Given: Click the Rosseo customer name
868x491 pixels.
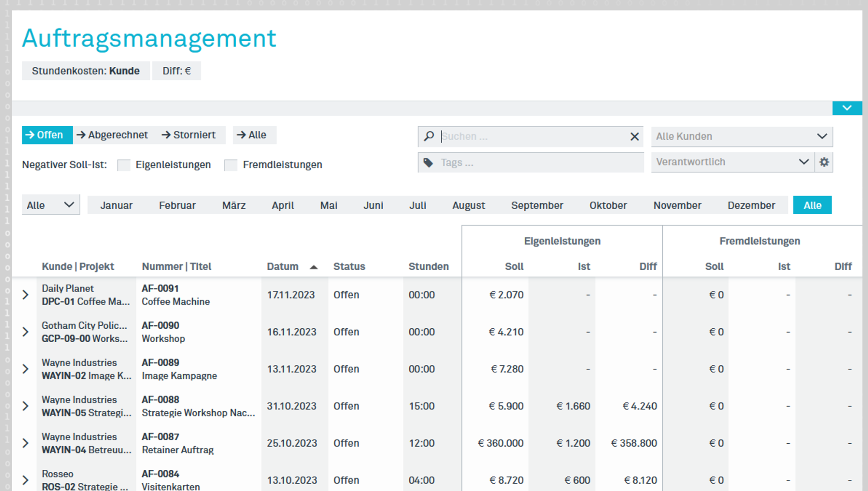Looking at the screenshot, I should 58,474.
